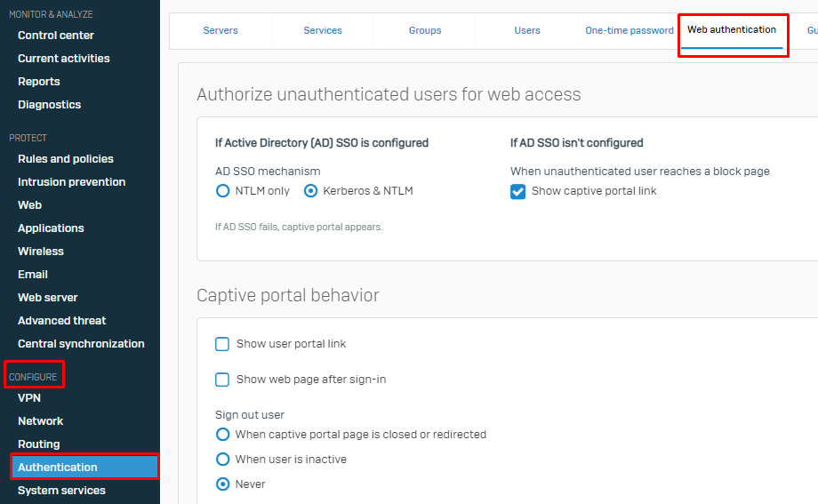Open Control center in sidebar
The image size is (818, 504).
click(56, 36)
